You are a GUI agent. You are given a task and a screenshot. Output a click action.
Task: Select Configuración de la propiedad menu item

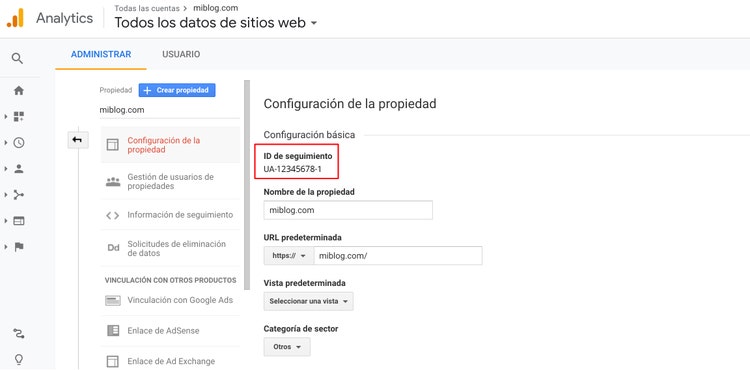[x=170, y=145]
